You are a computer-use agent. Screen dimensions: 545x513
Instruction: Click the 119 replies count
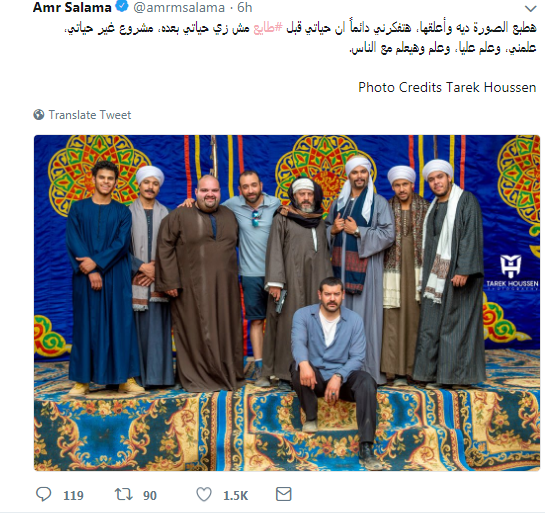click(73, 495)
